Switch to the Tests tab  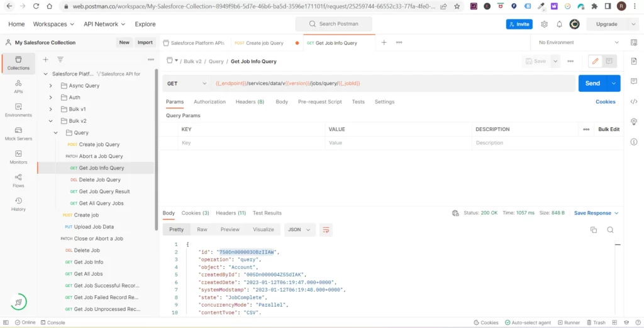coord(358,101)
